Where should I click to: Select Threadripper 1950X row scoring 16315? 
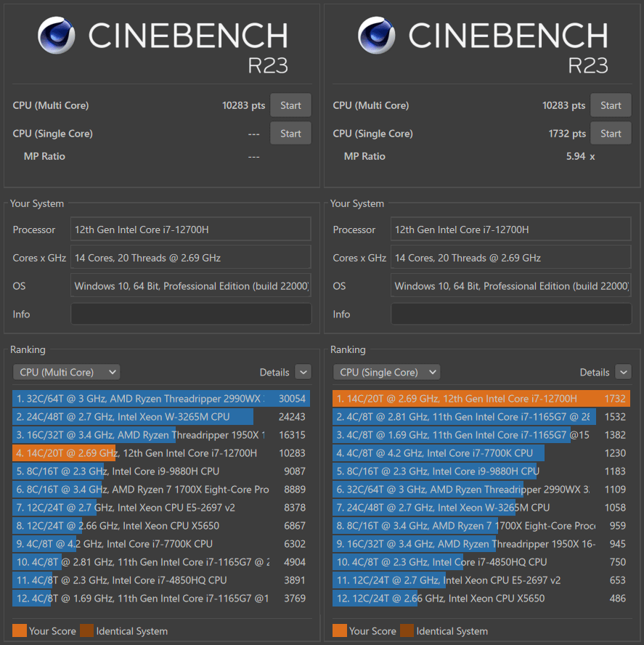161,435
